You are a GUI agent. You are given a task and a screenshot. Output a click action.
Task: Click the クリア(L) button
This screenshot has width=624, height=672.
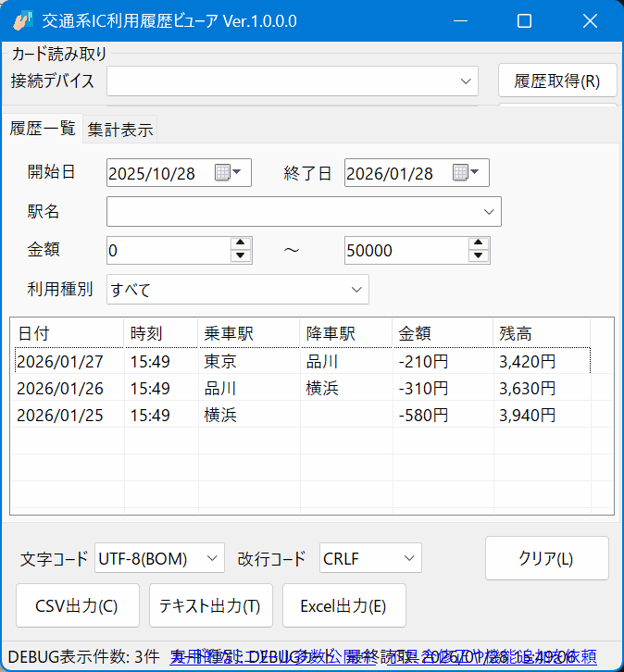[x=547, y=558]
